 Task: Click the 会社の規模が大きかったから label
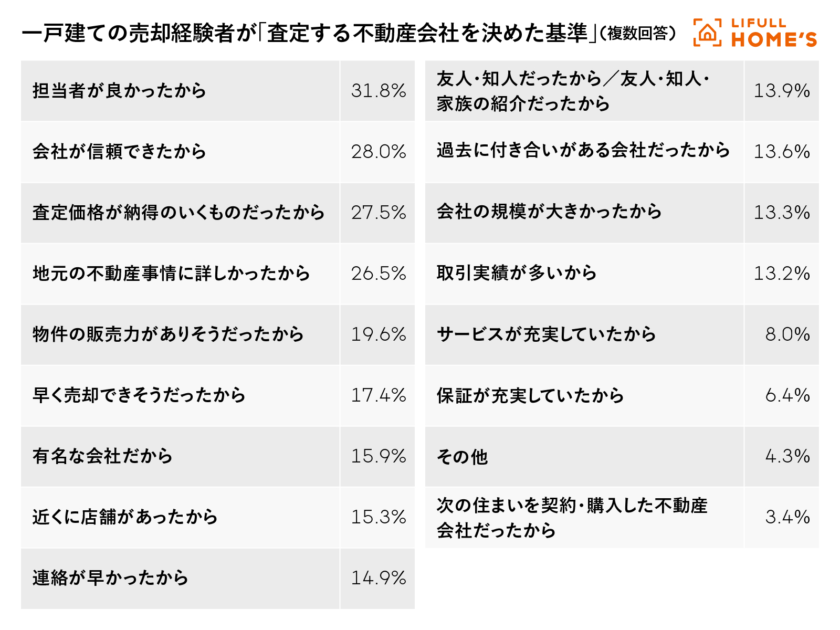click(549, 212)
